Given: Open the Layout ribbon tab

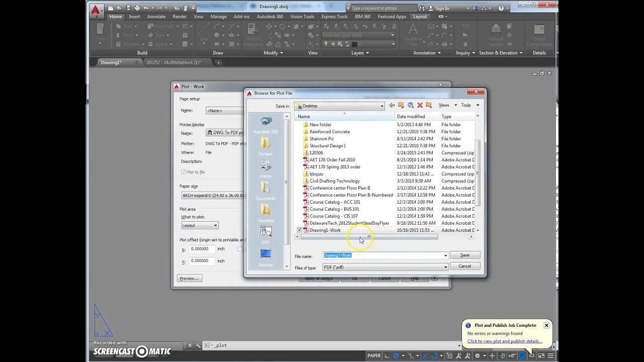Looking at the screenshot, I should (x=420, y=17).
